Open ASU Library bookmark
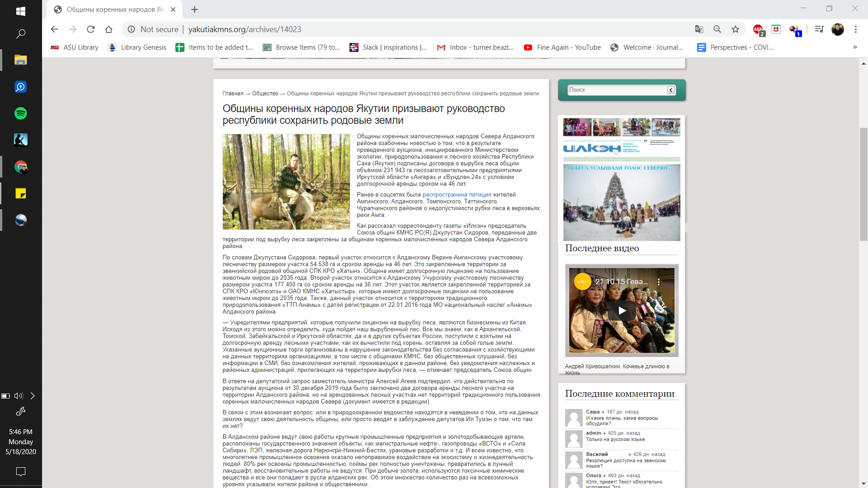This screenshot has width=868, height=488. click(75, 47)
